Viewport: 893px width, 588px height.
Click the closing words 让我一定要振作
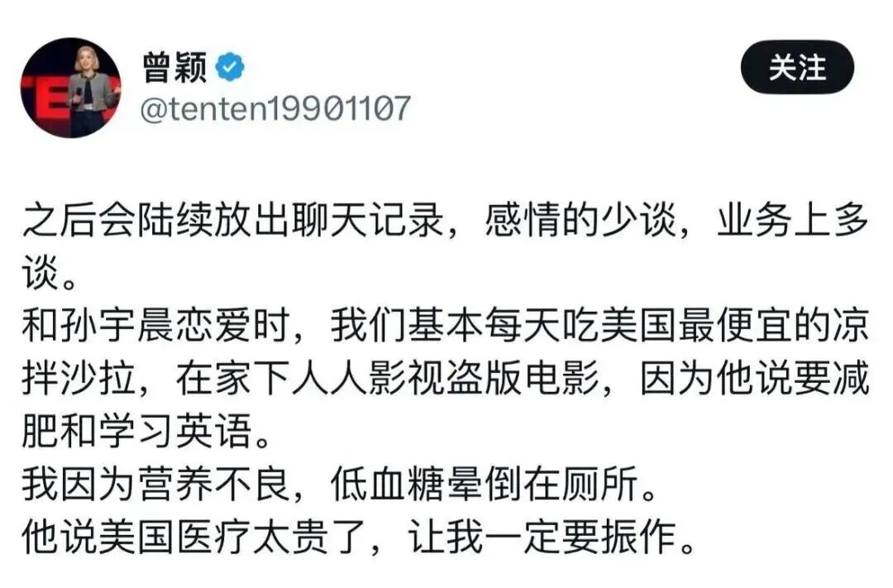tap(542, 537)
